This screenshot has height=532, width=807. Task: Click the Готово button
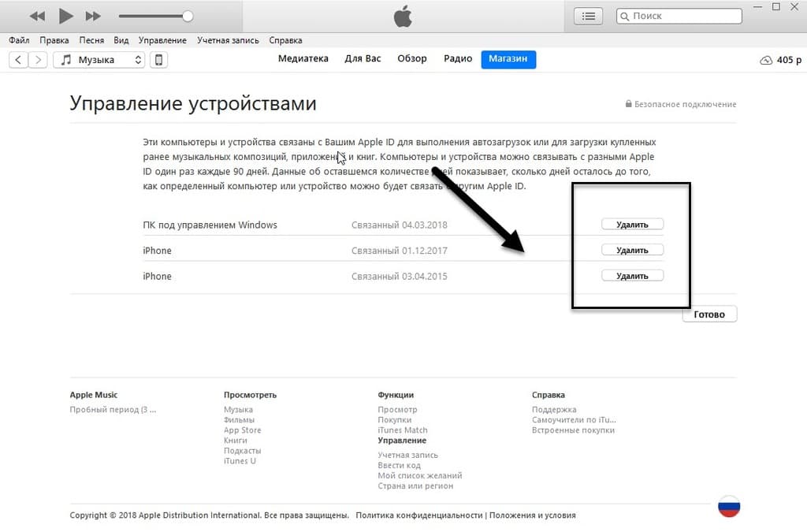709,314
